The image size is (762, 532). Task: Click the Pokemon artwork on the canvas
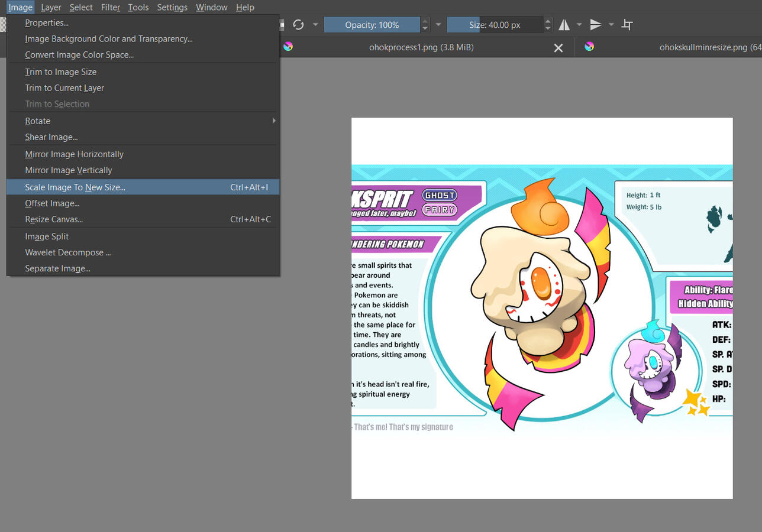[x=542, y=308]
